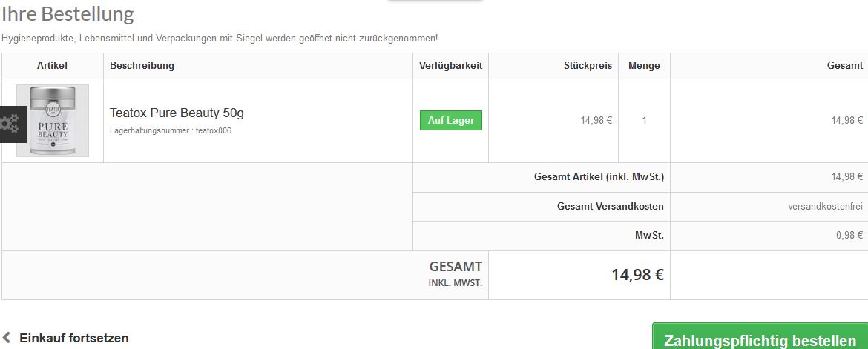Click the Artikel column header
The height and width of the screenshot is (349, 868).
tap(52, 66)
